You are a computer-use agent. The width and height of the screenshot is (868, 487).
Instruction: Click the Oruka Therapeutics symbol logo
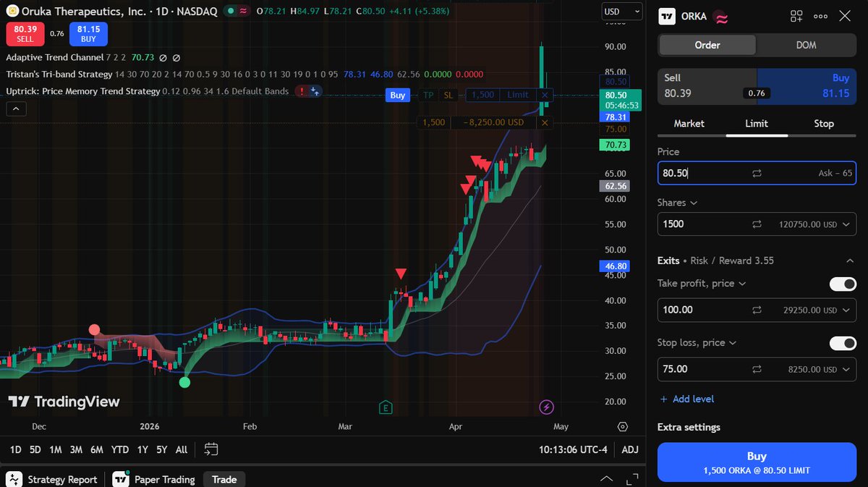[12, 11]
